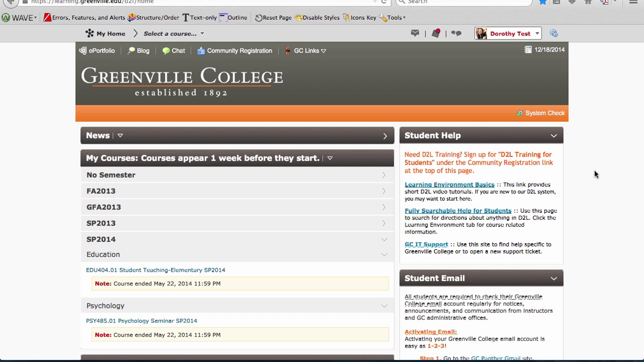
Task: Expand the News widget with right chevron
Action: point(385,136)
